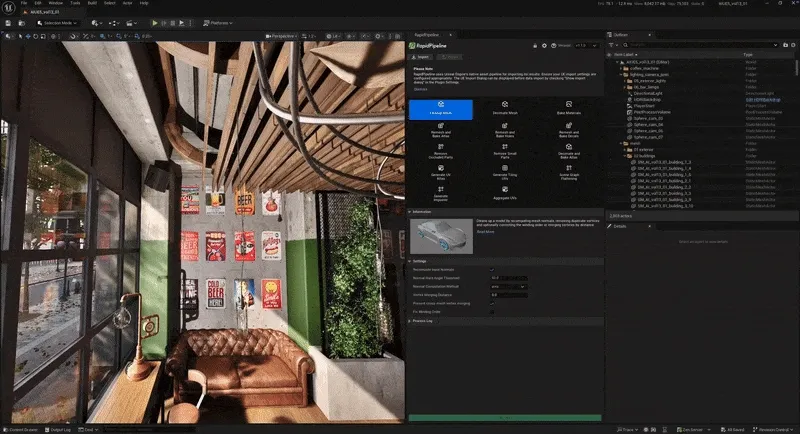
Task: Select the Bake Materials processor tile
Action: click(x=568, y=109)
